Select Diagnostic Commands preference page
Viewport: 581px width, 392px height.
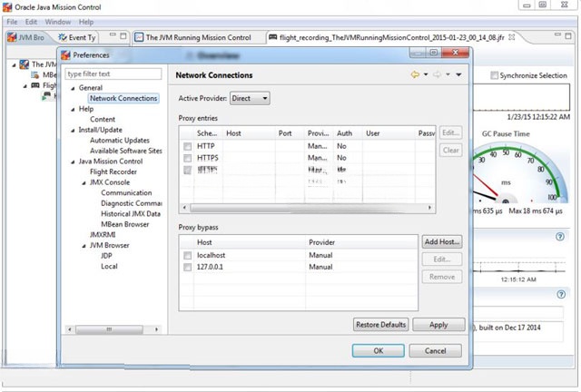pos(132,203)
